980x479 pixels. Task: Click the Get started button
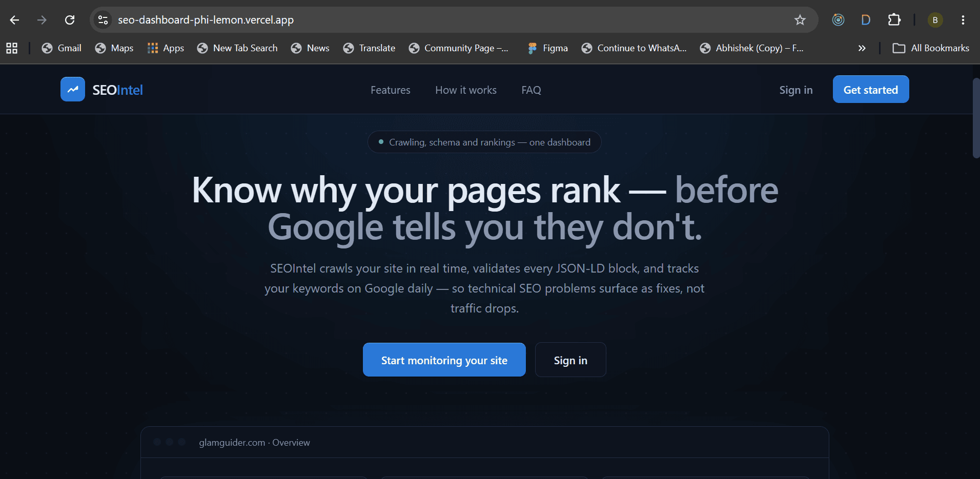871,89
